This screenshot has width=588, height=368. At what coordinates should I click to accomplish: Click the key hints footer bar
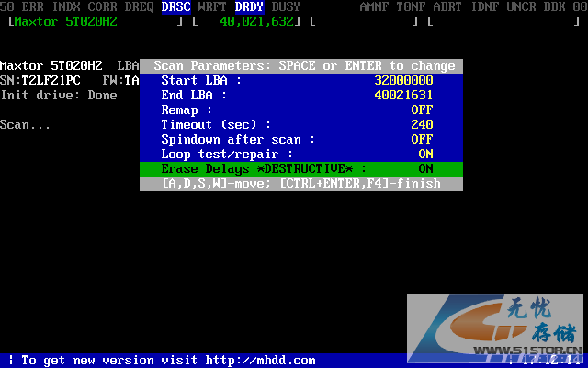(301, 184)
